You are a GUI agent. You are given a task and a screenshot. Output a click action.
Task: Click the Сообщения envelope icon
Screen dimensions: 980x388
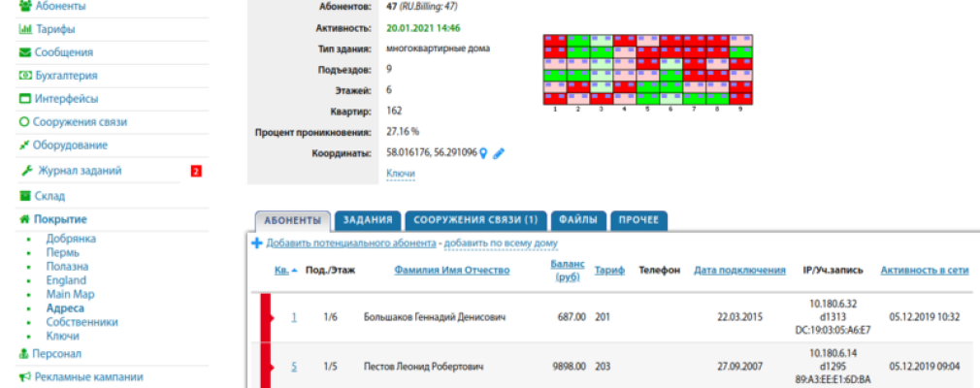click(25, 52)
